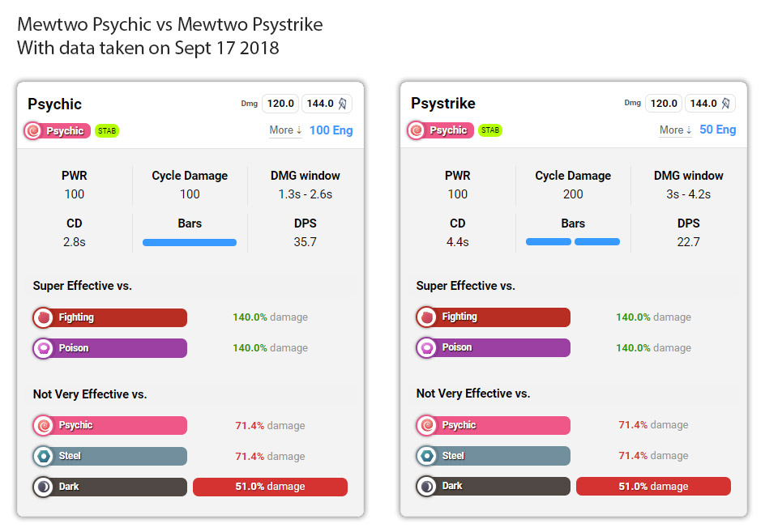Screen dimensions: 765x532
Task: Click the single blue energy bar in the Psychic card
Action: [190, 242]
